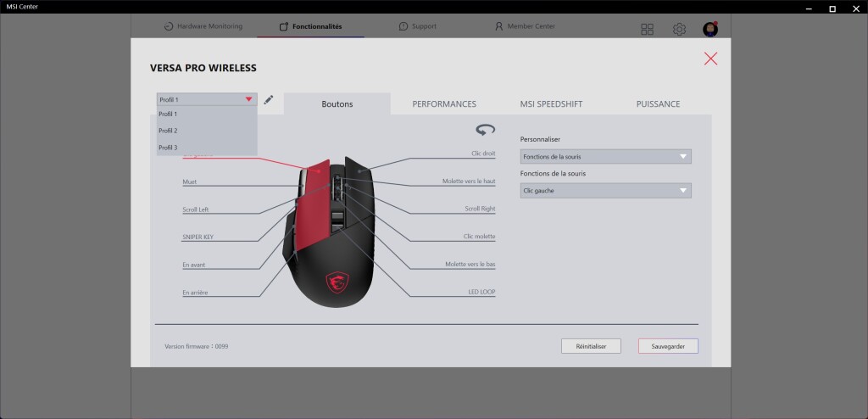Select the SNIPER KEY button label

click(x=197, y=237)
